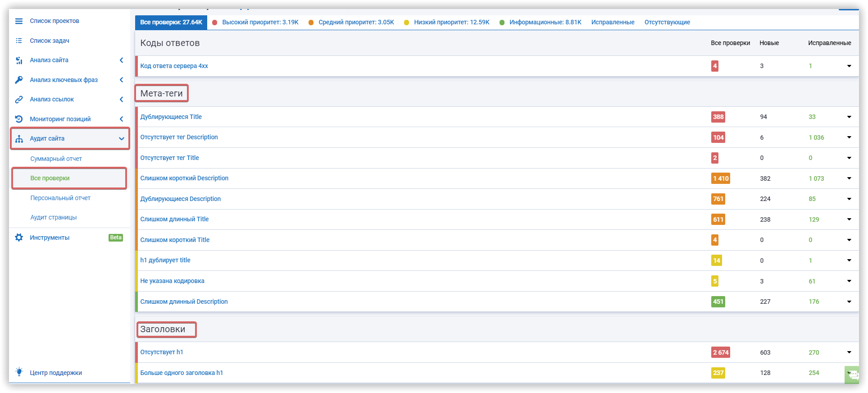Click the Анализ сайта chart icon
868x393 pixels.
pos(19,60)
